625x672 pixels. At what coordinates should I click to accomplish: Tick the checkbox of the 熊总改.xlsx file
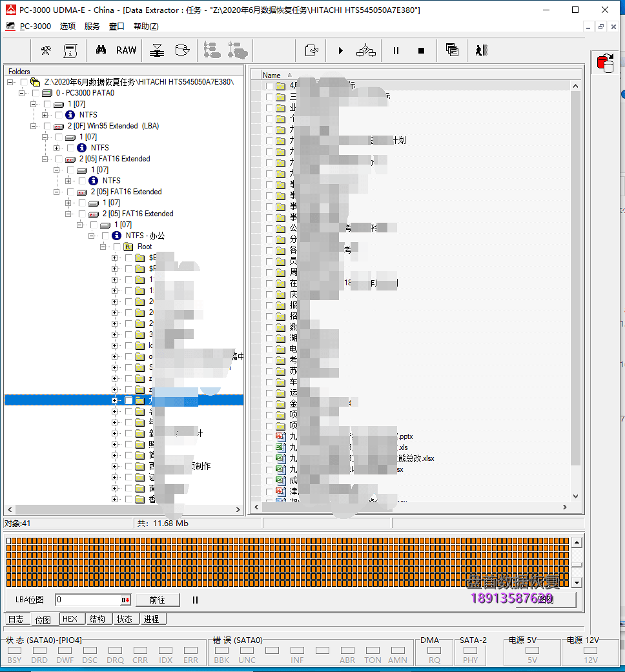pos(269,458)
